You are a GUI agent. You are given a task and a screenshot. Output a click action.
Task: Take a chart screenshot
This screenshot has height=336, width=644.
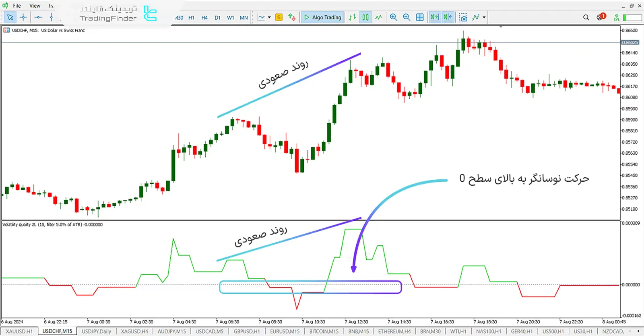click(463, 17)
